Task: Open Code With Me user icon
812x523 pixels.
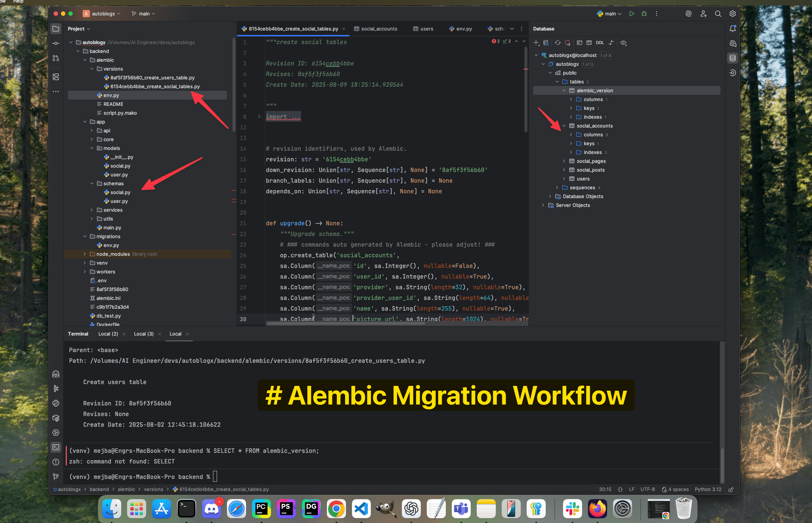Action: pos(703,14)
